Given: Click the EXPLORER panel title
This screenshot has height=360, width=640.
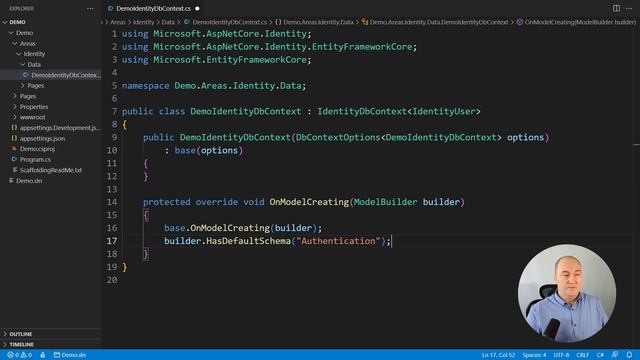Looking at the screenshot, I should tap(21, 8).
